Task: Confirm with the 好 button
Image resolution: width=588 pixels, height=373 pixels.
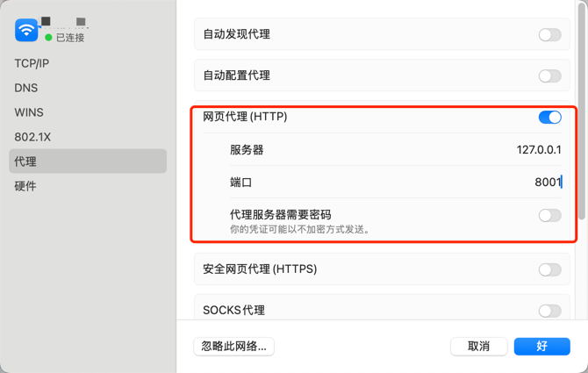Action: click(541, 346)
